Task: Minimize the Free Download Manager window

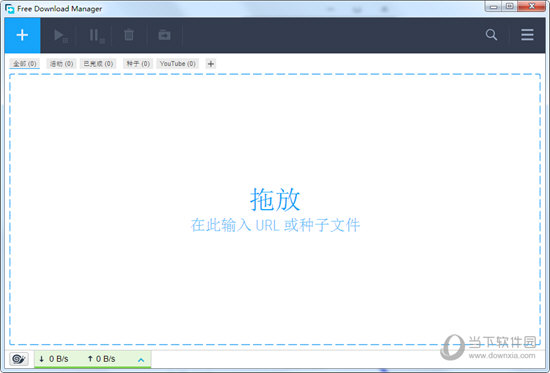Action: pyautogui.click(x=493, y=6)
